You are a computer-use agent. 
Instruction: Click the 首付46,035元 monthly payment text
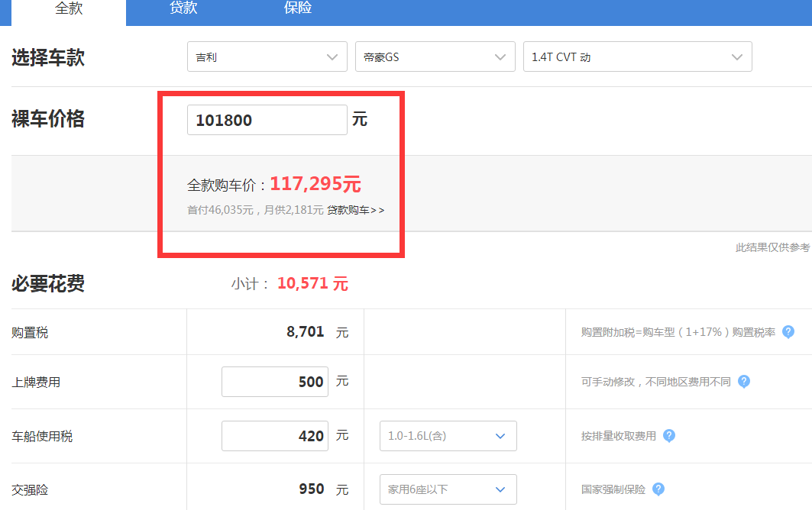point(255,210)
